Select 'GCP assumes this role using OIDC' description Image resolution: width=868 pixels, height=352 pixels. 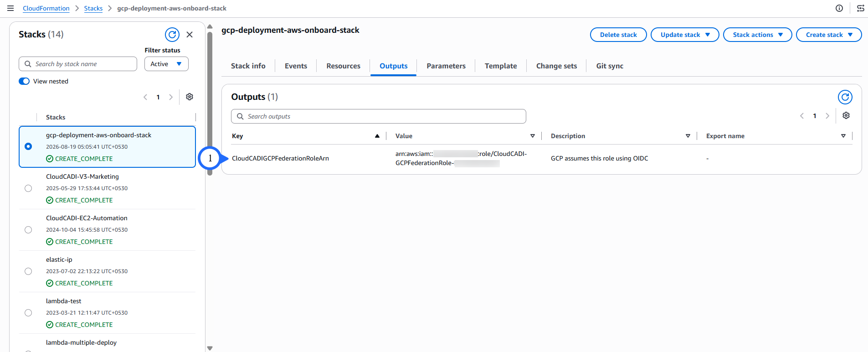599,158
